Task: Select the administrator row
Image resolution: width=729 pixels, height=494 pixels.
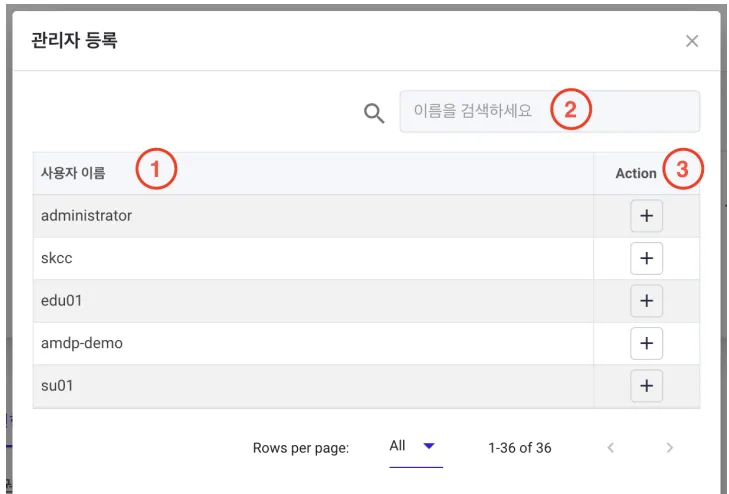Action: pyautogui.click(x=366, y=216)
